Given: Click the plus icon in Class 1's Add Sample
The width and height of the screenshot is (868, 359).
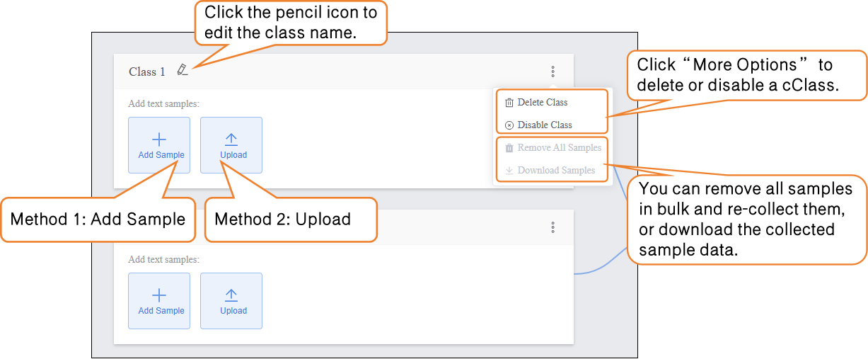Looking at the screenshot, I should 159,139.
